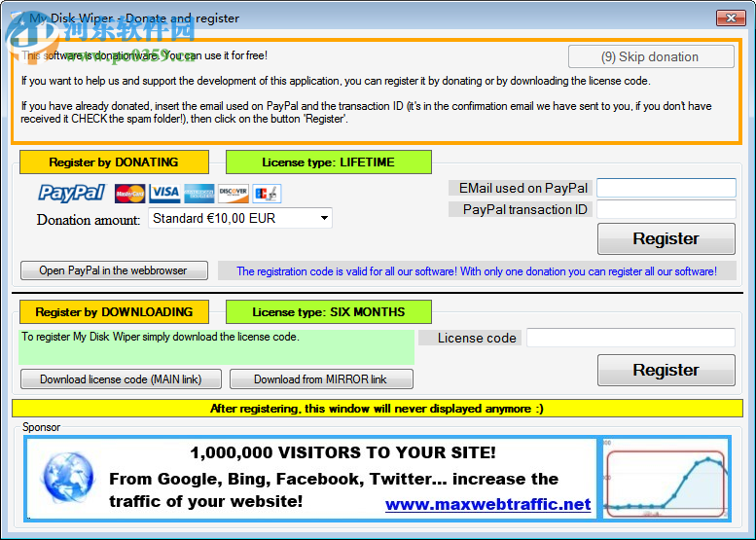Image resolution: width=756 pixels, height=540 pixels.
Task: Click the 'EMail used on PayPal' label
Action: [x=521, y=188]
